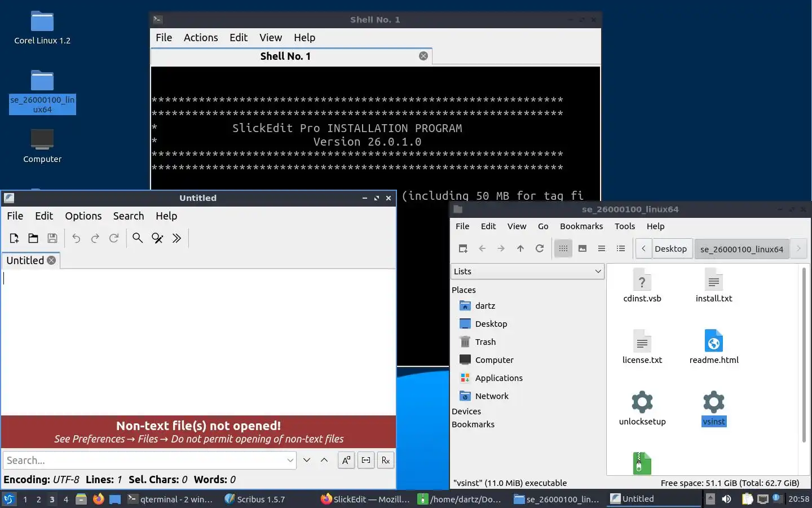This screenshot has height=508, width=812.
Task: Open the Tools menu in the file manager
Action: (625, 226)
